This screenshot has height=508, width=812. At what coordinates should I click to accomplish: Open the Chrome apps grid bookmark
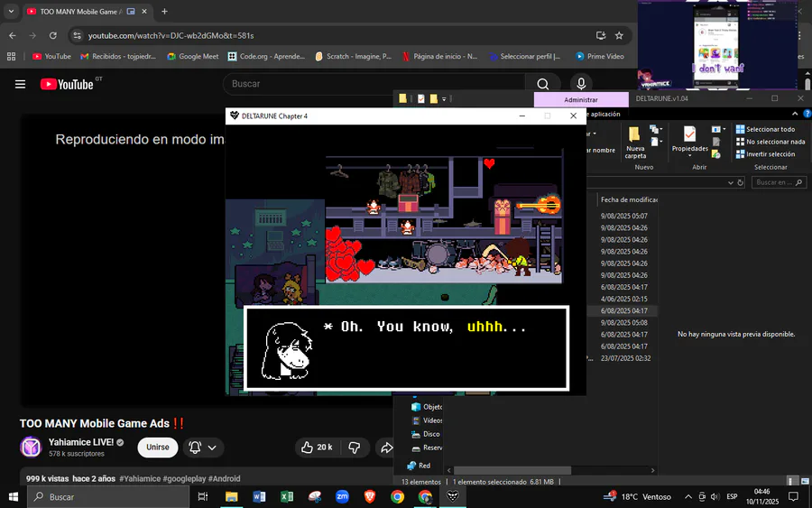tap(11, 57)
